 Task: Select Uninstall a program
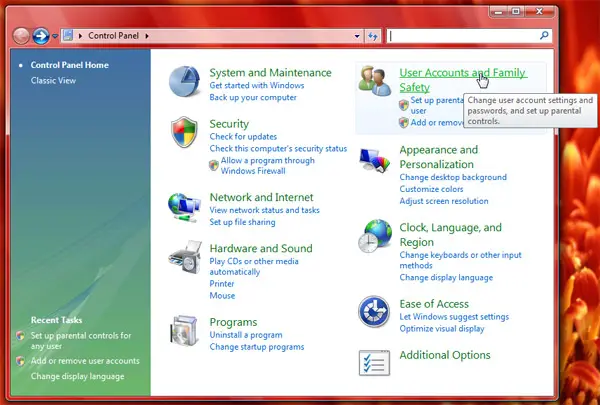[246, 335]
